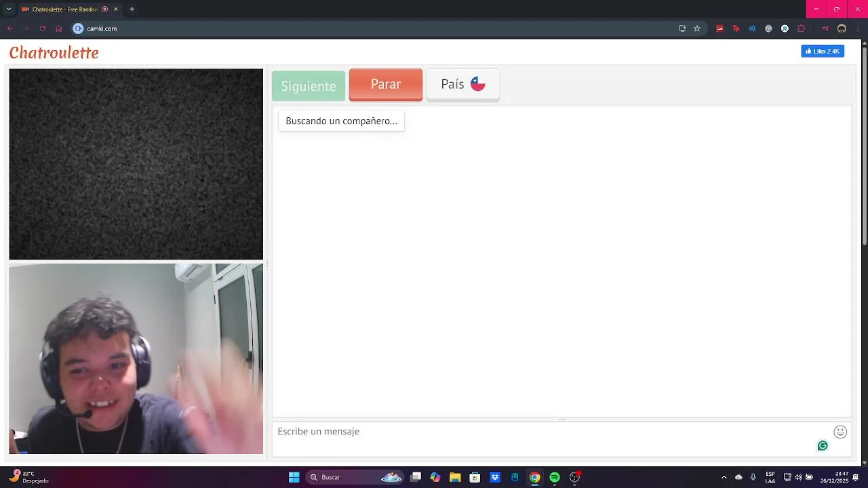The width and height of the screenshot is (868, 488).
Task: Stop searching with the Parar button
Action: point(386,85)
